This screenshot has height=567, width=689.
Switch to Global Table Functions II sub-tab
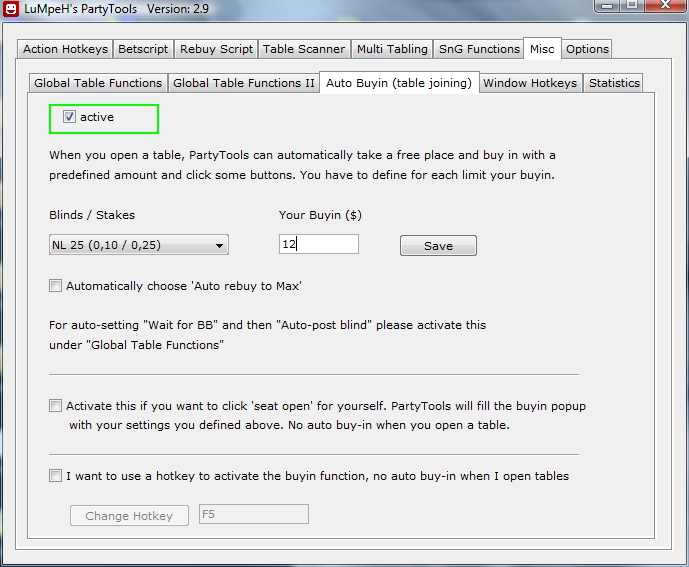tap(244, 83)
